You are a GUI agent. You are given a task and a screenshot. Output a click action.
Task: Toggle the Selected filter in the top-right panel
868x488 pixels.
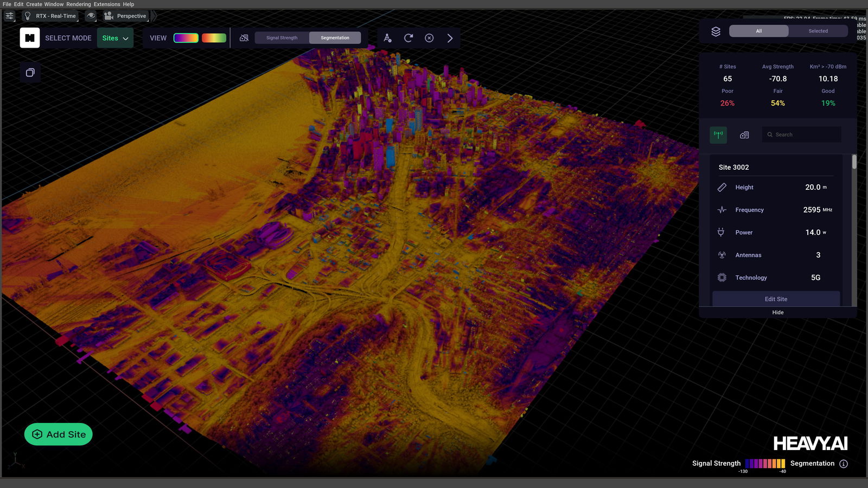pyautogui.click(x=818, y=31)
